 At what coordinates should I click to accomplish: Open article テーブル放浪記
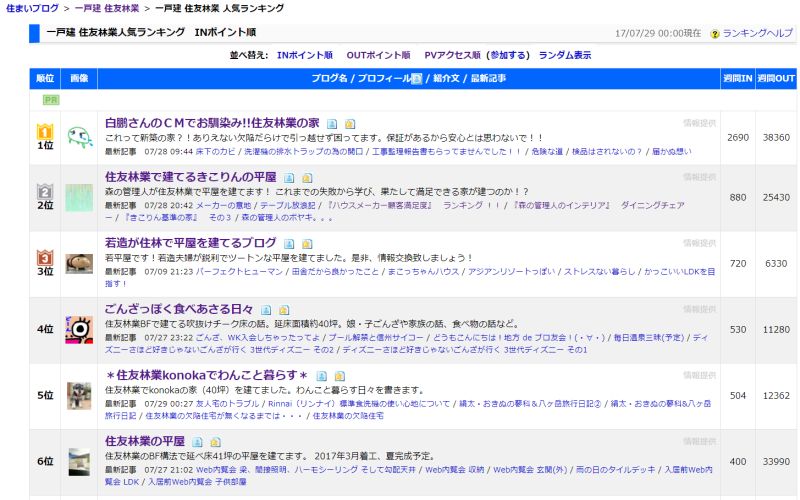click(x=288, y=206)
